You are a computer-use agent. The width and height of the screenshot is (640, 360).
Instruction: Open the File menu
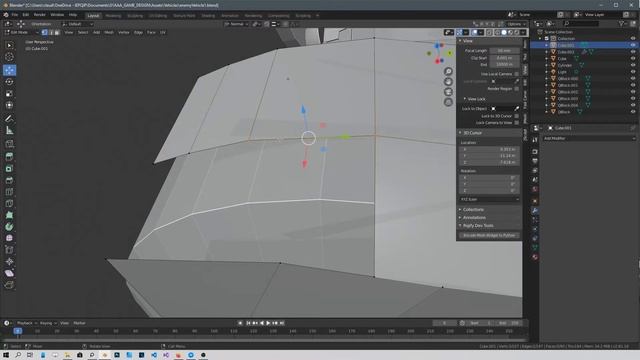[15, 15]
